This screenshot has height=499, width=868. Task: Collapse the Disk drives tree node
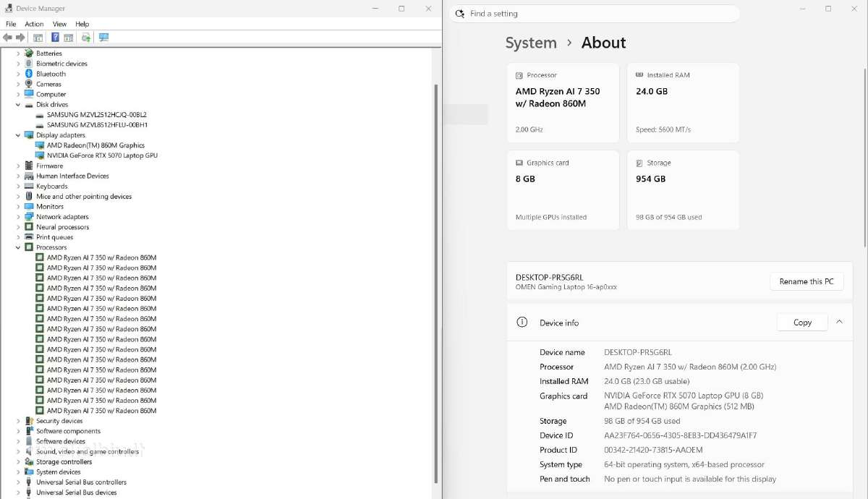pos(18,105)
